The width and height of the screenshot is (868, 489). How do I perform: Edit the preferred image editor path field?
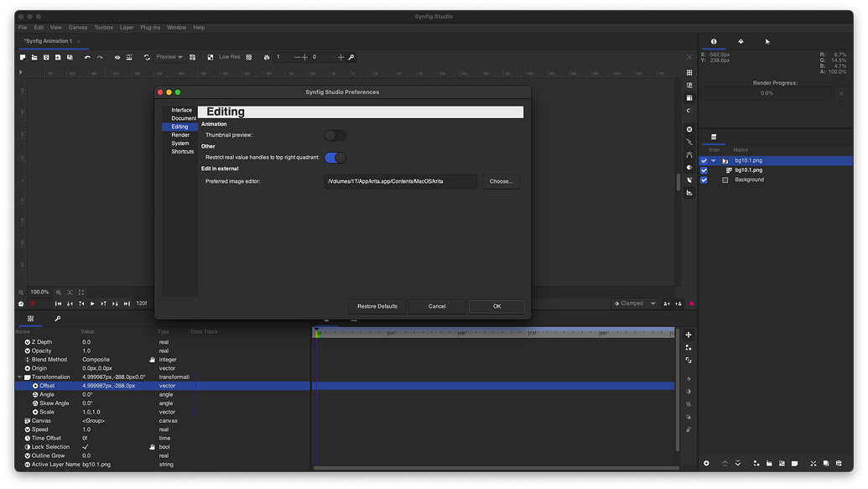[400, 181]
